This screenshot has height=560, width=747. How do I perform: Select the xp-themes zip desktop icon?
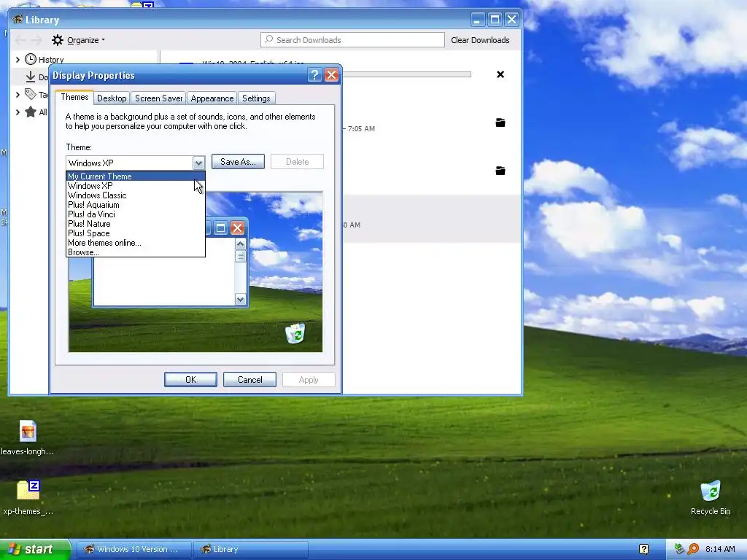point(28,491)
